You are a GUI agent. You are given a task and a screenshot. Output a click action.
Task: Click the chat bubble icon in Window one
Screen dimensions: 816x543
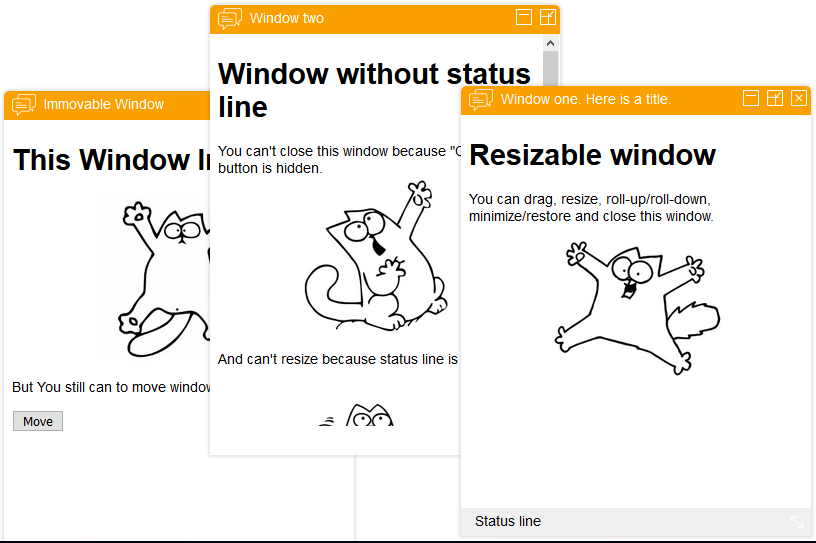tap(481, 99)
